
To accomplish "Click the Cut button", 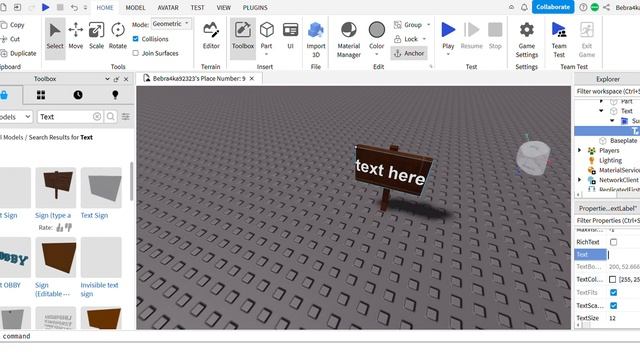I will (11, 39).
